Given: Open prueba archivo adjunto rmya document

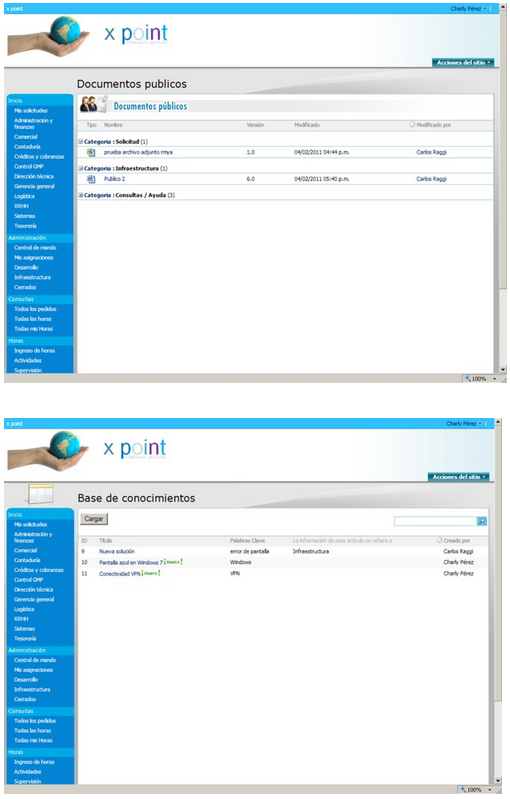Looking at the screenshot, I should (138, 152).
